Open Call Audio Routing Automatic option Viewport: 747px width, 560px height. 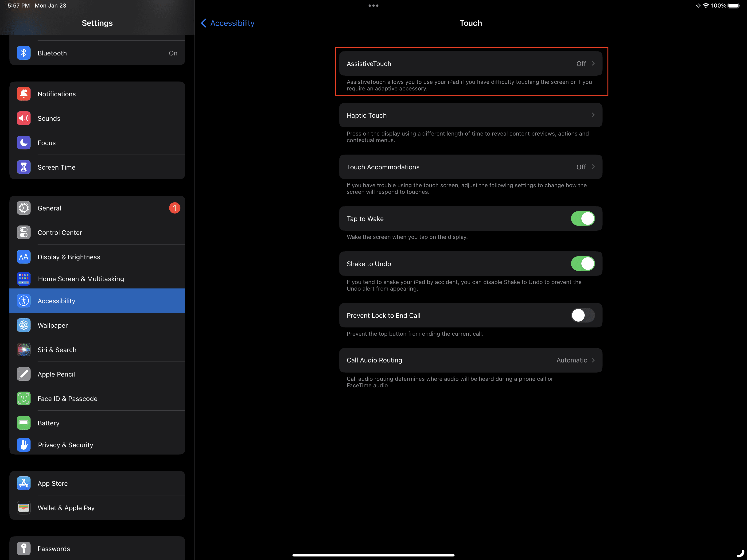click(x=471, y=360)
